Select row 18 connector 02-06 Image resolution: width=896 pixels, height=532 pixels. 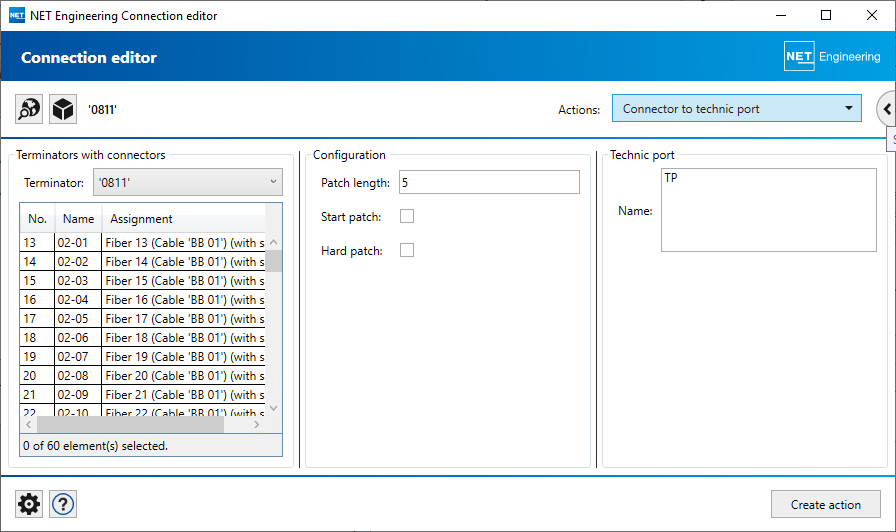pyautogui.click(x=143, y=338)
